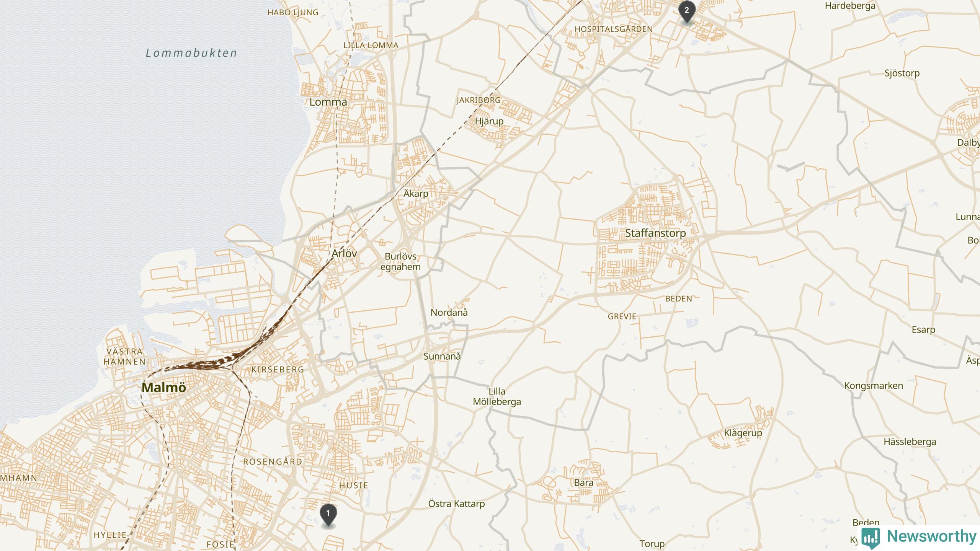Click the Kirseberg district label
The height and width of the screenshot is (551, 980).
point(278,370)
